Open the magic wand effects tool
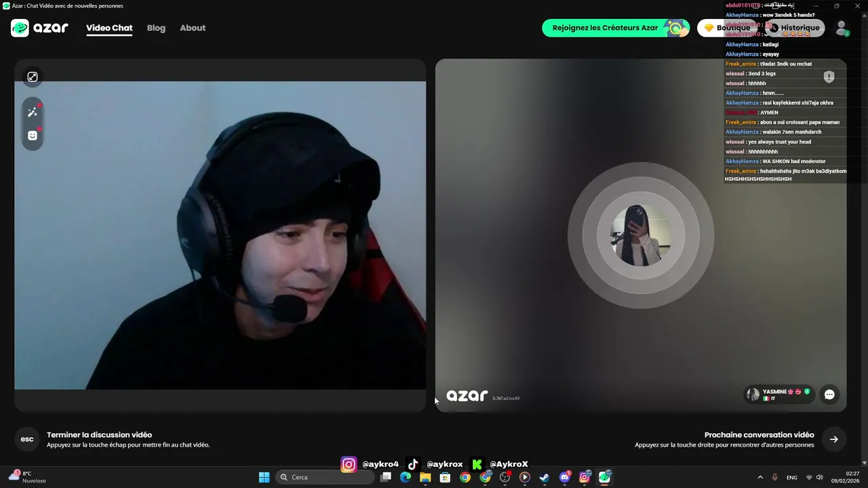Viewport: 868px width, 488px height. (x=33, y=113)
